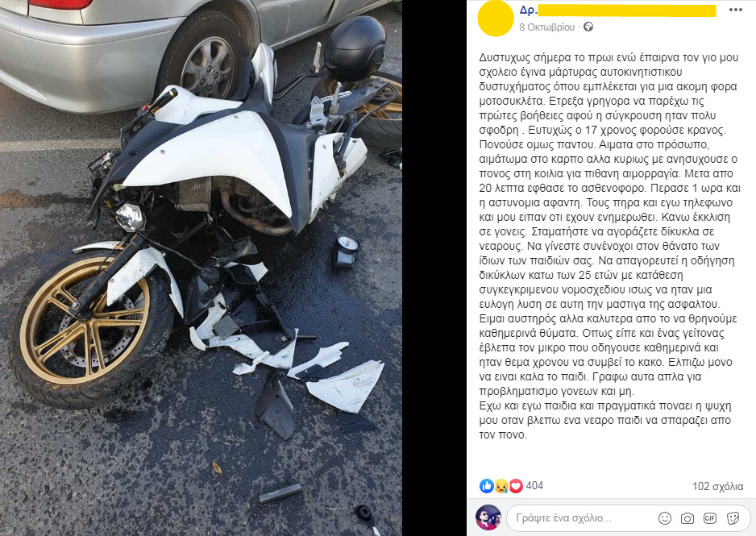The image size is (756, 536).
Task: Focus the 'Γράψτε ένα σχόλιο...' comment field
Action: pos(629,518)
